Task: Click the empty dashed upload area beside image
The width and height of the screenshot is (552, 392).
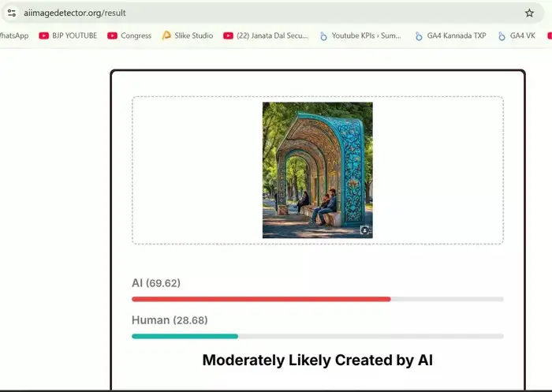Action: click(438, 170)
